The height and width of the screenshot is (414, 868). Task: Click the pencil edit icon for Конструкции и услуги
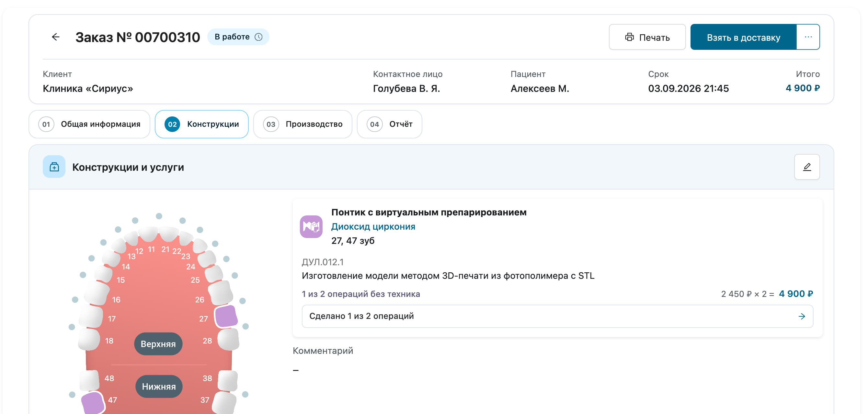[x=807, y=167]
